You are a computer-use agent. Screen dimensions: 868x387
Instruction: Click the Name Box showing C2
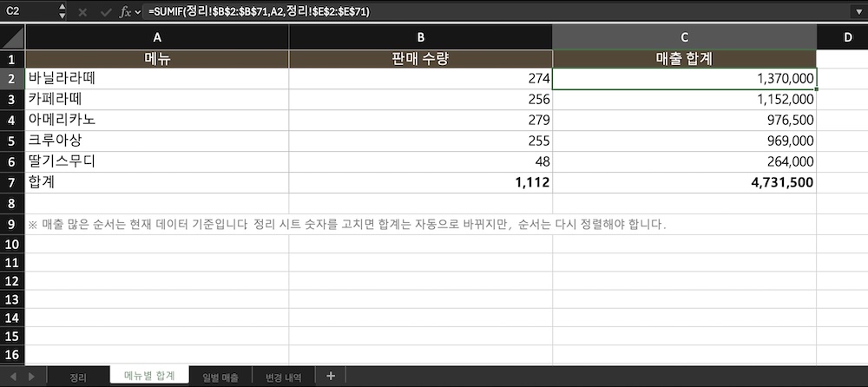click(x=29, y=11)
